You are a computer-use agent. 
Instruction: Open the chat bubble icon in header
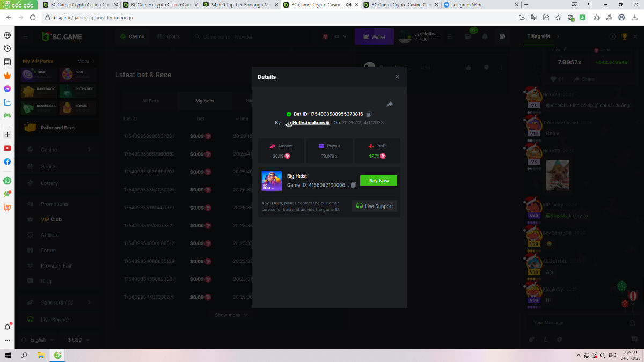[x=502, y=37]
